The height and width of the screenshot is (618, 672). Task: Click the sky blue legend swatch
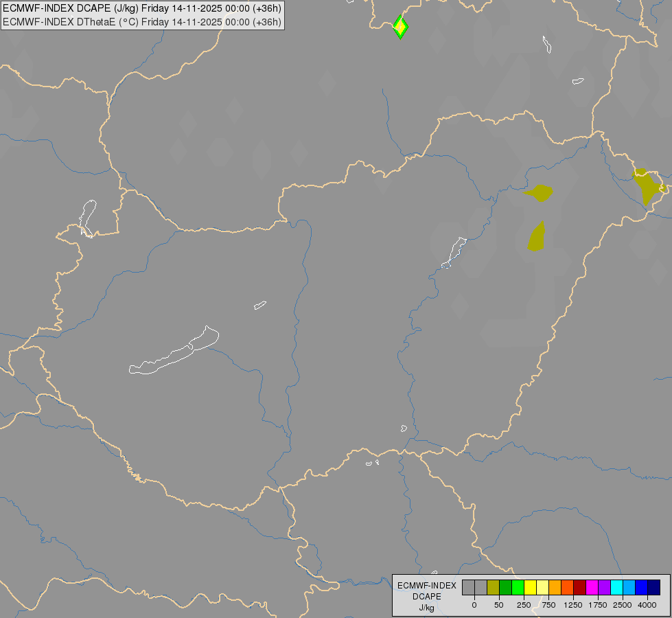[629, 588]
